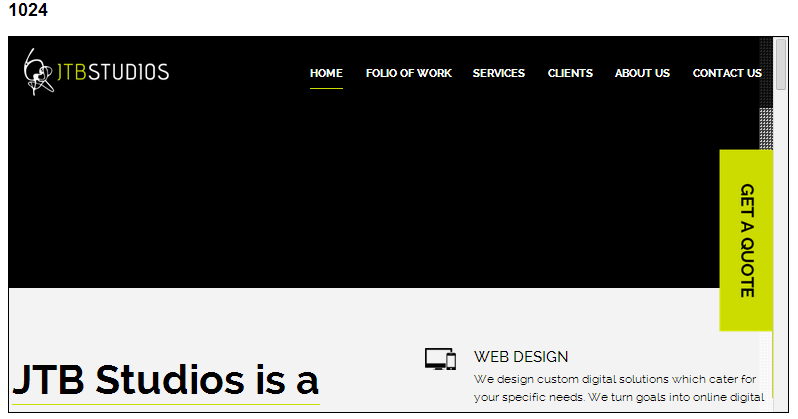
Task: Select Services in the navigation bar
Action: [498, 73]
